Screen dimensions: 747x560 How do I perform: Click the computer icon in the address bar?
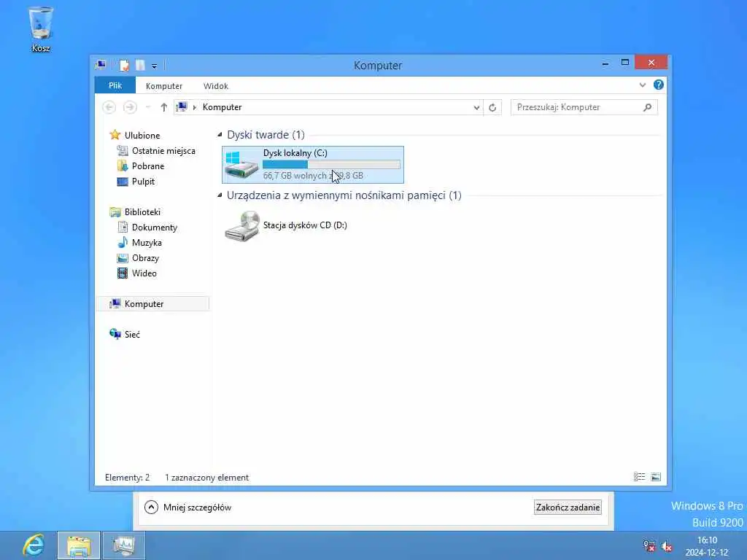click(x=182, y=107)
